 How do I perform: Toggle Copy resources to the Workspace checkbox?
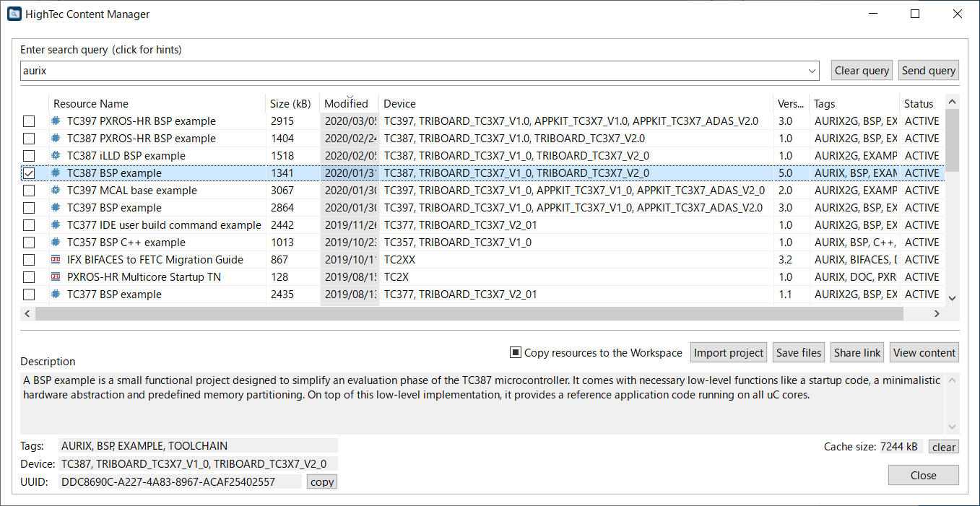click(x=516, y=353)
